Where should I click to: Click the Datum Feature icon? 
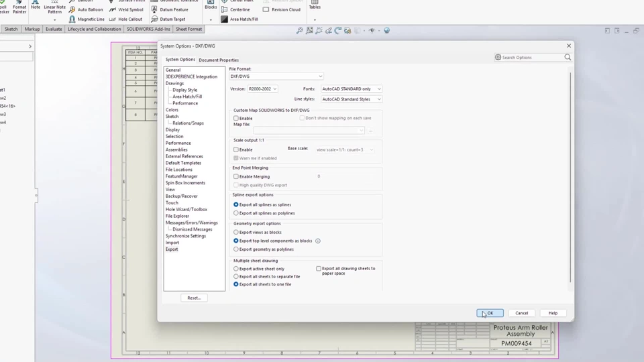point(154,9)
